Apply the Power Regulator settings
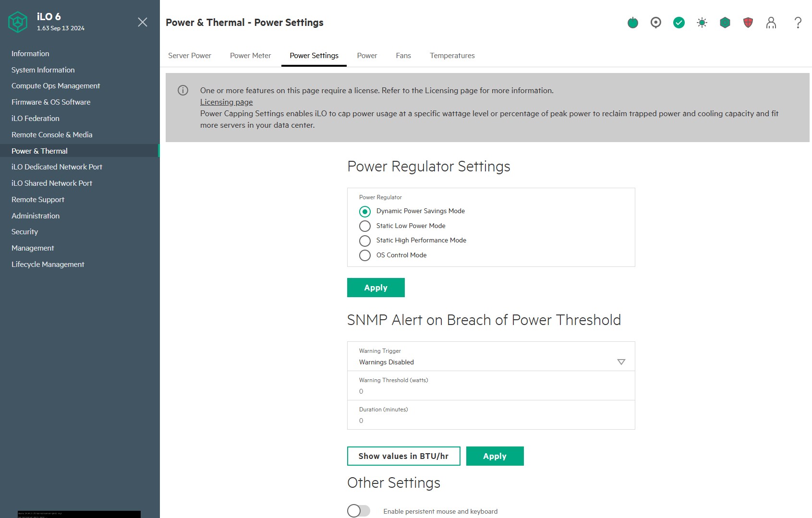Viewport: 812px width, 518px height. (x=376, y=288)
